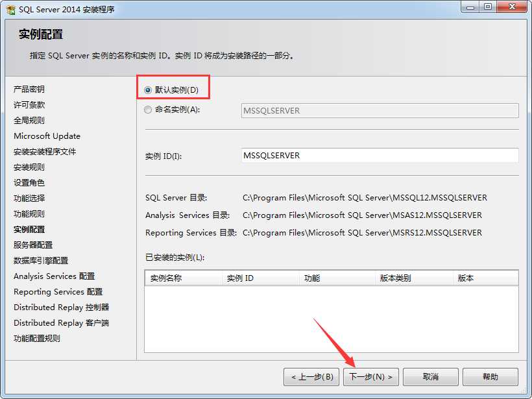Click 功能配置规则 step in sidebar
The height and width of the screenshot is (399, 532).
point(37,339)
